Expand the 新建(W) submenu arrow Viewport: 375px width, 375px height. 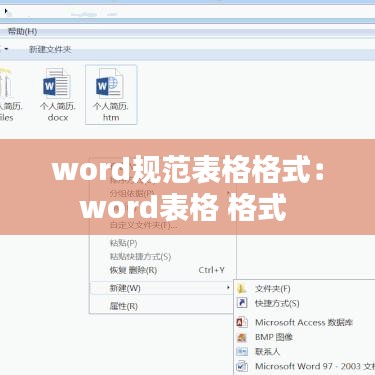tap(228, 287)
